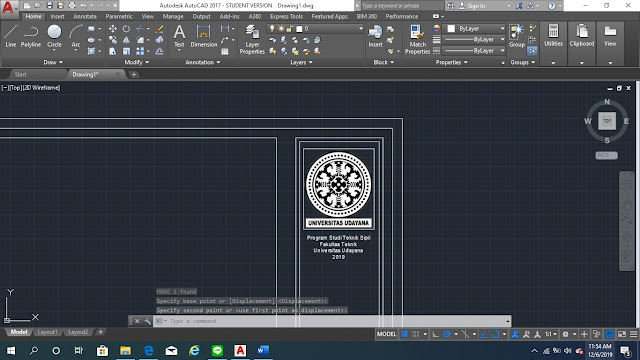
Task: Click the Rotate tool in Modify panel
Action: tap(127, 29)
